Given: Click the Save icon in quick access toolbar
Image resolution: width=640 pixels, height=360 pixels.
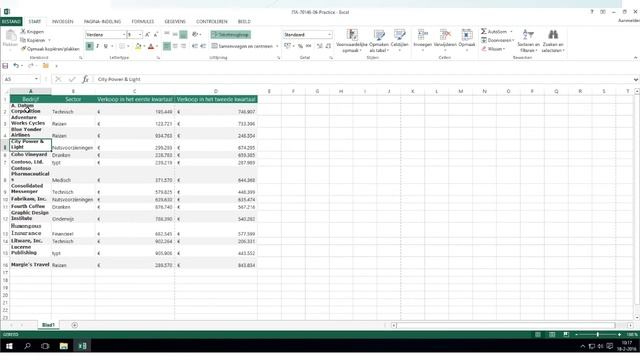Looking at the screenshot, I should tap(5, 66).
